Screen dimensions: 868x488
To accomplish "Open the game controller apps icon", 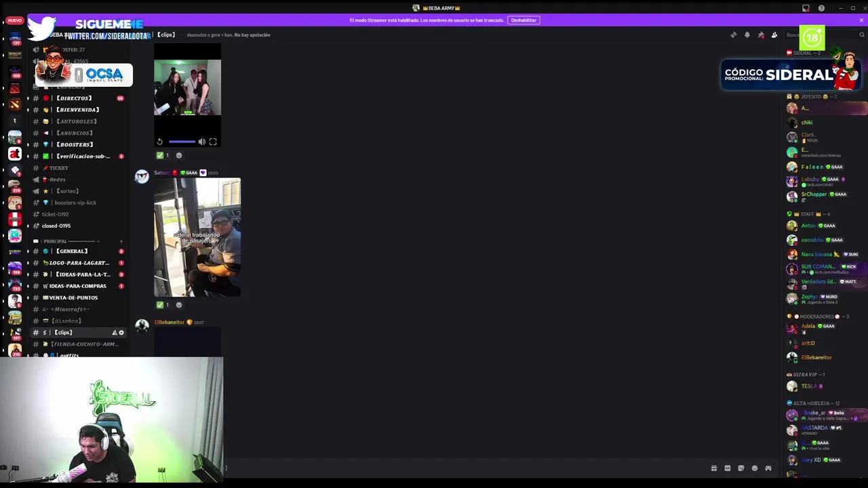I will click(768, 468).
